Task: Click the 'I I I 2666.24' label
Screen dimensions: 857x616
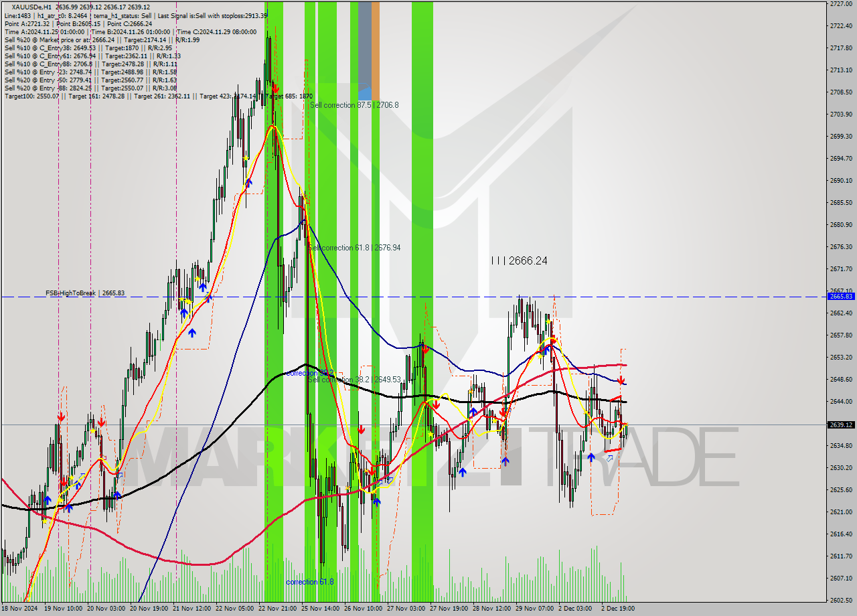Action: [x=519, y=260]
